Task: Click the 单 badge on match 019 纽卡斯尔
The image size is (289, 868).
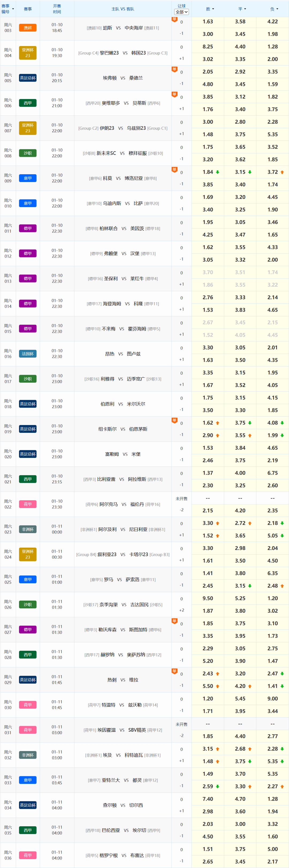Action: click(x=174, y=420)
